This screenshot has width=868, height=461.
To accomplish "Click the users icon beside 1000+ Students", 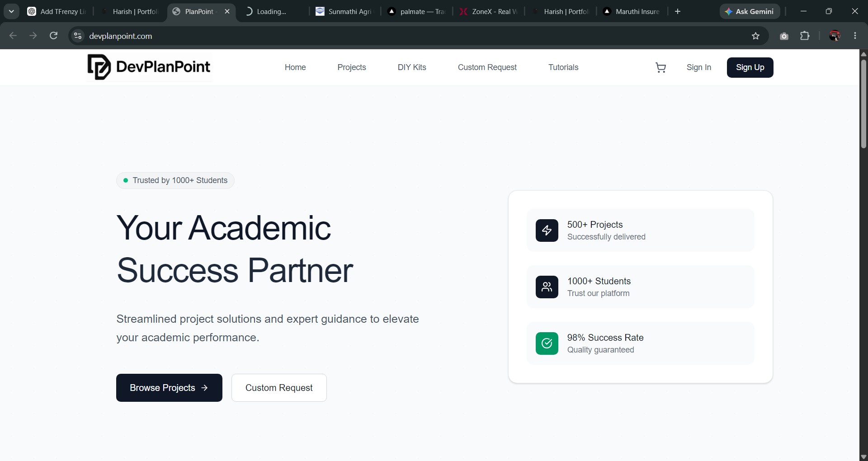I will pos(547,287).
